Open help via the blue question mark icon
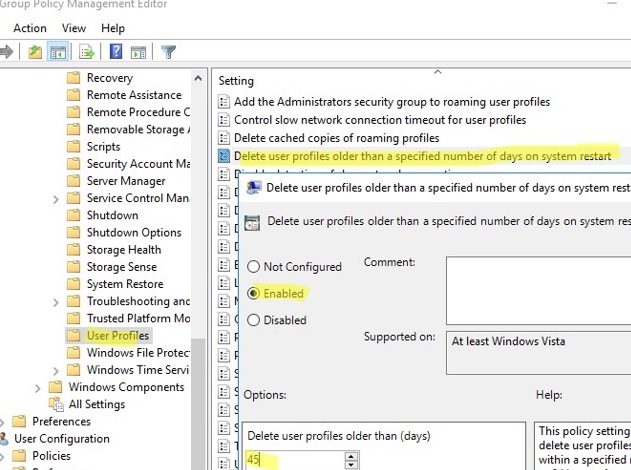631x470 pixels. (x=116, y=52)
